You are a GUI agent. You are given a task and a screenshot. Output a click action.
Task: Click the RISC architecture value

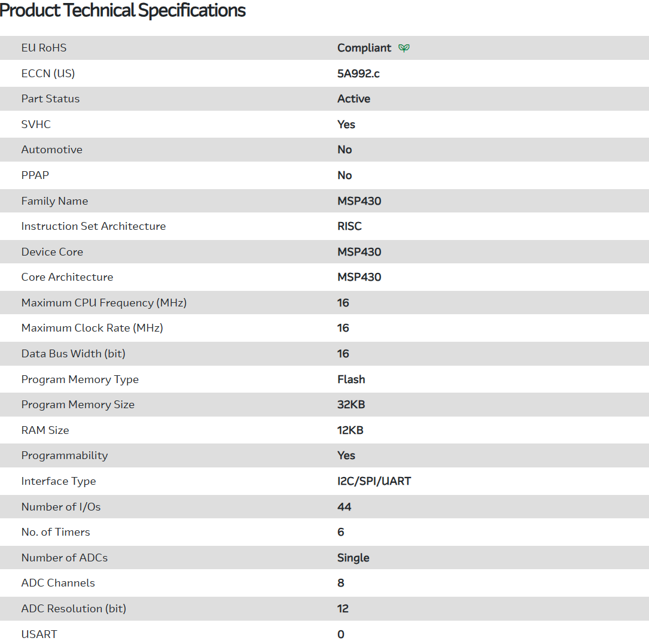pyautogui.click(x=349, y=226)
